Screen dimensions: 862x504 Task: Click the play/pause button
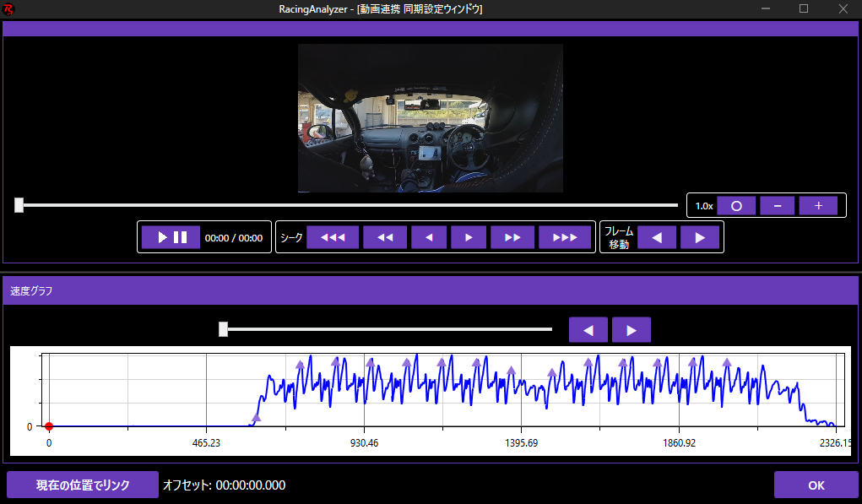171,237
